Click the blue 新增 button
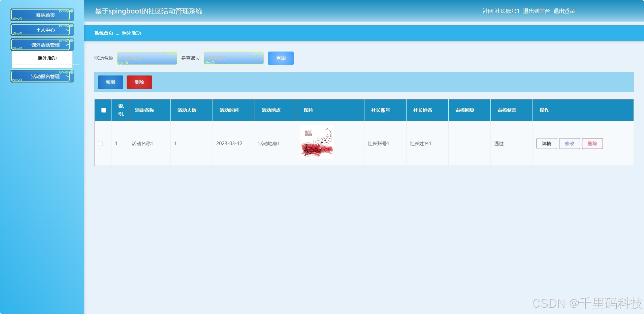 (x=110, y=82)
